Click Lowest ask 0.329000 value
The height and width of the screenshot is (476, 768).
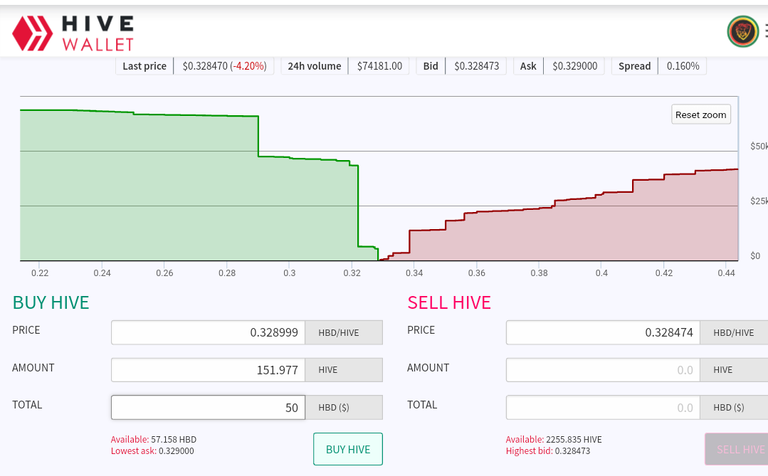(x=152, y=451)
